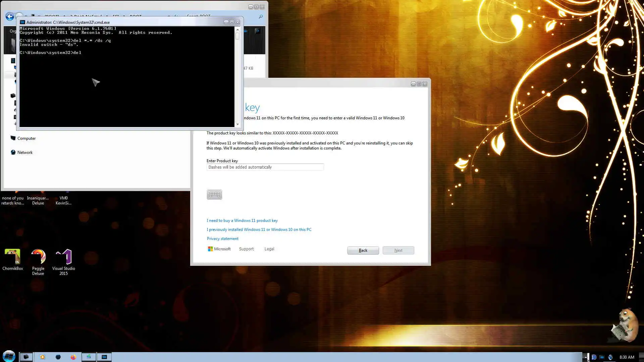Switch to cmd.exe taskbar button
The image size is (644, 362).
tap(104, 357)
